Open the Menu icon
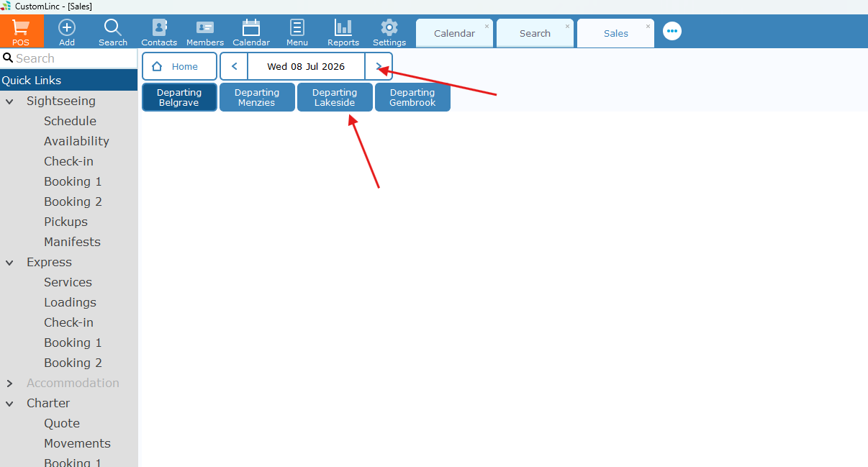 click(297, 28)
